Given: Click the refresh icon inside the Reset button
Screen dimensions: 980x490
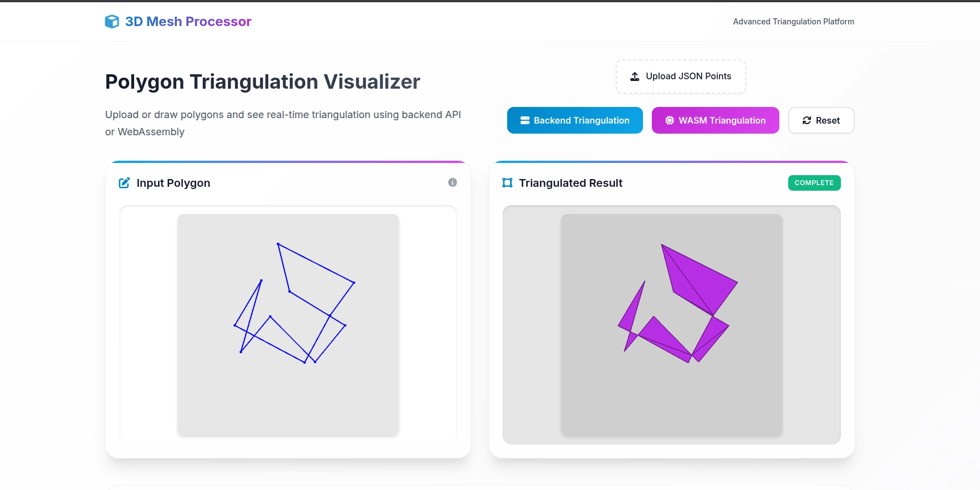Looking at the screenshot, I should pos(807,120).
